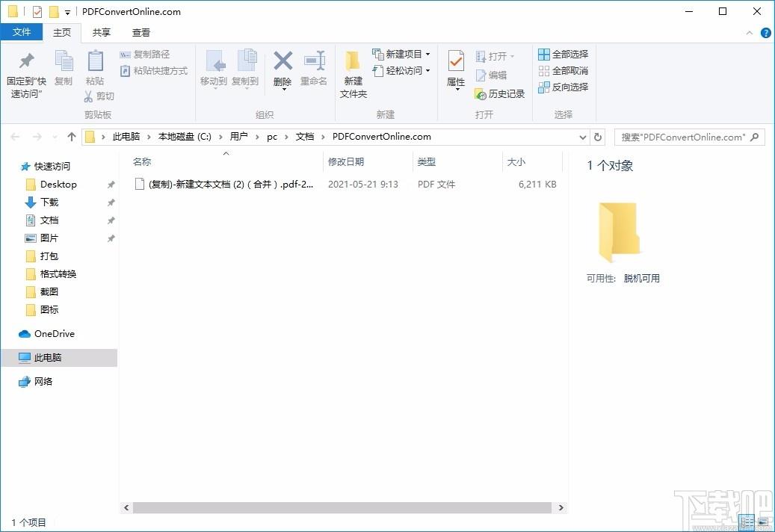
Task: Open the File (文件) tab
Action: (x=21, y=32)
